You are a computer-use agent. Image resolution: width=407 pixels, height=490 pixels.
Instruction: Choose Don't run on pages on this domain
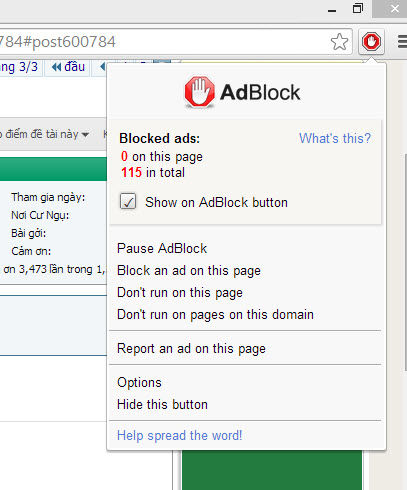[x=215, y=315]
